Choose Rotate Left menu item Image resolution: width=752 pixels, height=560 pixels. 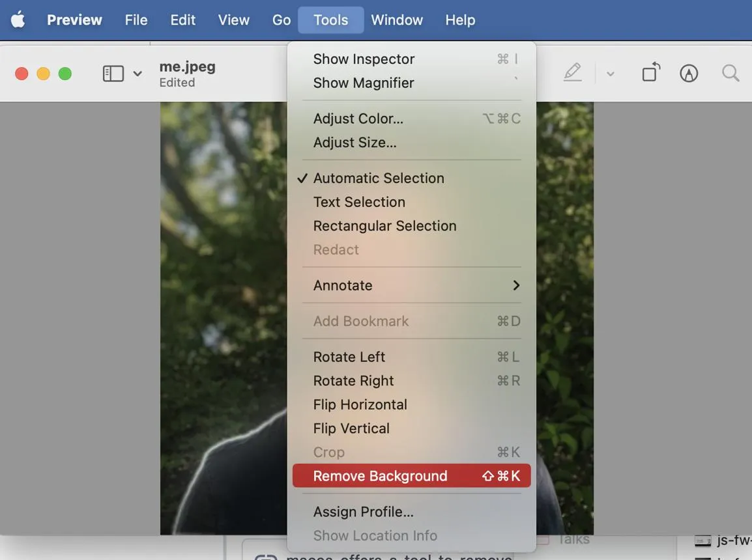click(x=411, y=357)
